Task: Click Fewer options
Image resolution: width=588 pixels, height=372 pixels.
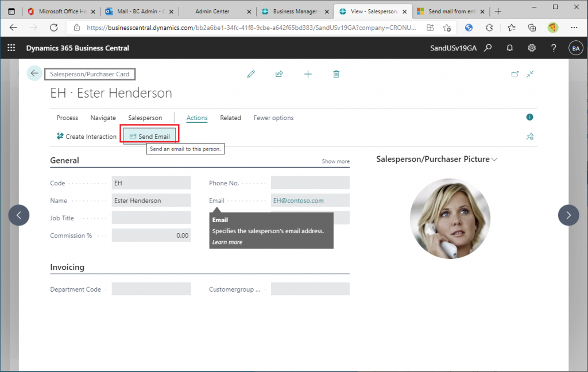Action: 273,118
